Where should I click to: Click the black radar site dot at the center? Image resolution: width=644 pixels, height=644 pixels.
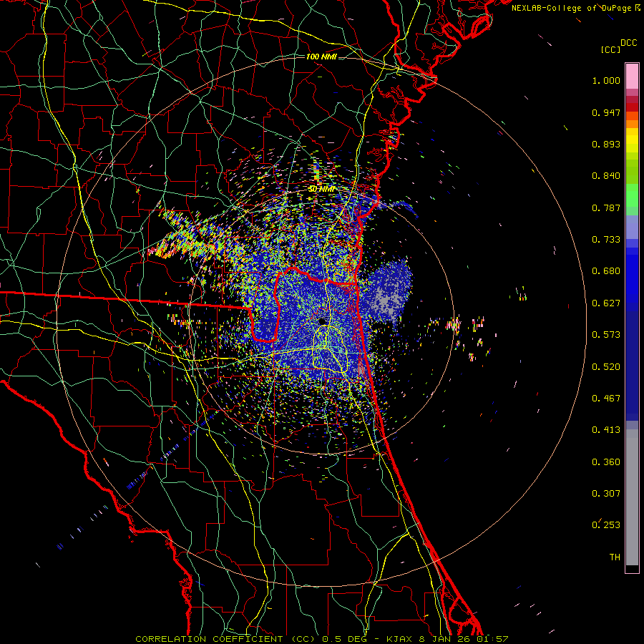pyautogui.click(x=323, y=321)
